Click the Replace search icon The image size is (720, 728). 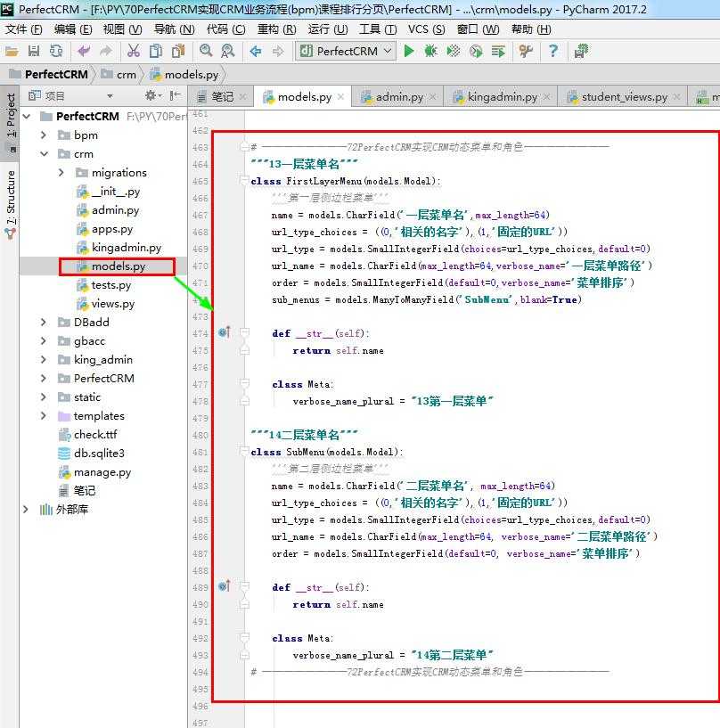(x=228, y=51)
